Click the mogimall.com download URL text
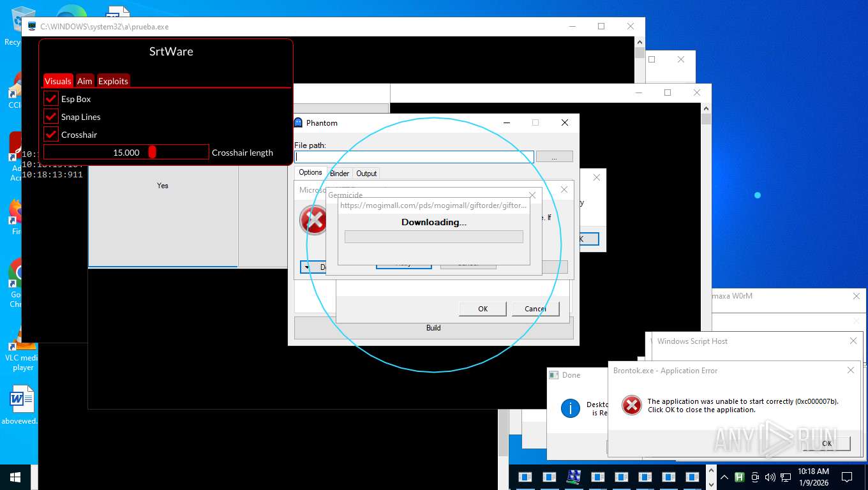 click(x=433, y=205)
